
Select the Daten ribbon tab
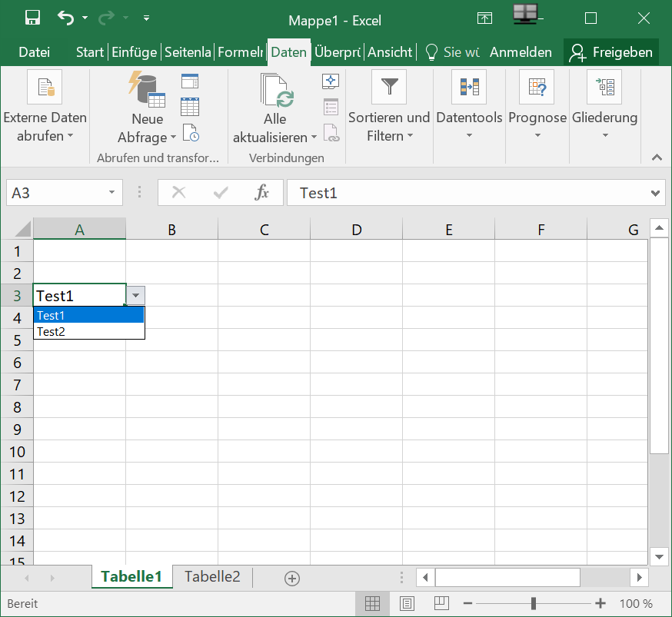(289, 52)
